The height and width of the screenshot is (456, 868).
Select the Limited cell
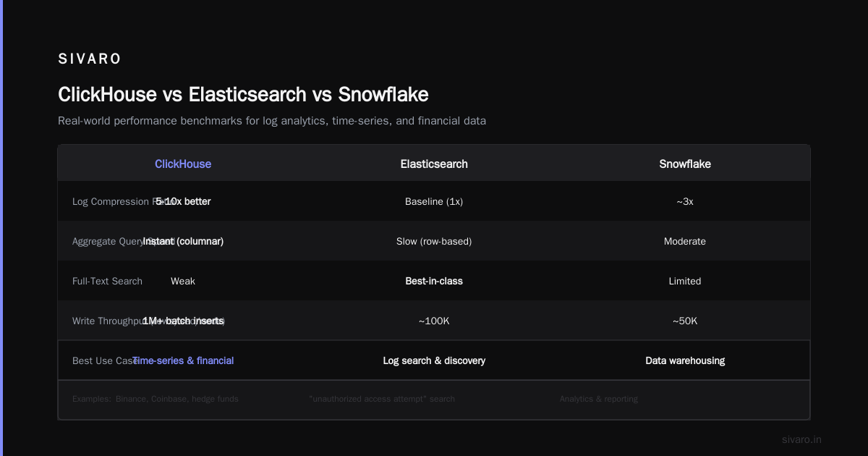point(685,282)
